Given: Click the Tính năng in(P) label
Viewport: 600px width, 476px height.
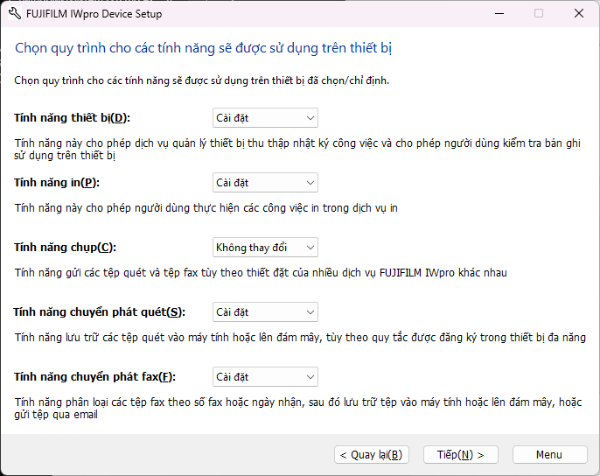Looking at the screenshot, I should (x=57, y=183).
